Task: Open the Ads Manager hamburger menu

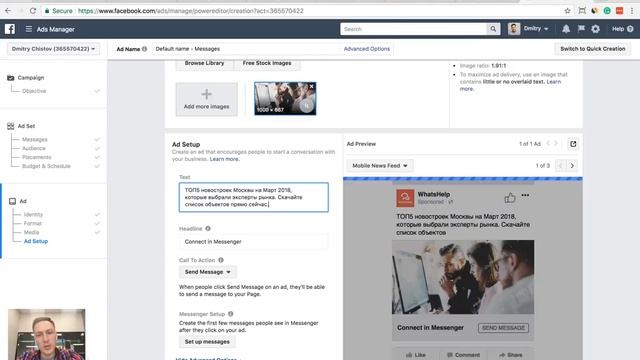Action: 29,29
